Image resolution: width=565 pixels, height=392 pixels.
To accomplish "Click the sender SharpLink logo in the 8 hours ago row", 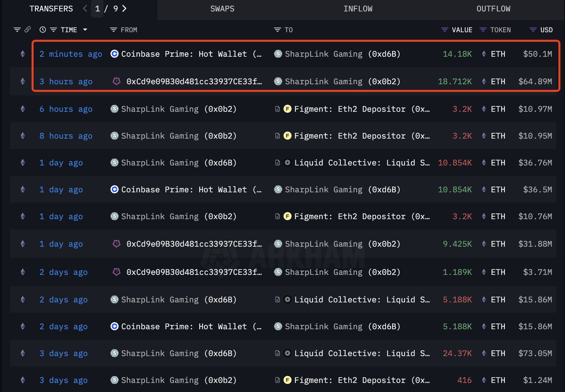I will coord(115,136).
